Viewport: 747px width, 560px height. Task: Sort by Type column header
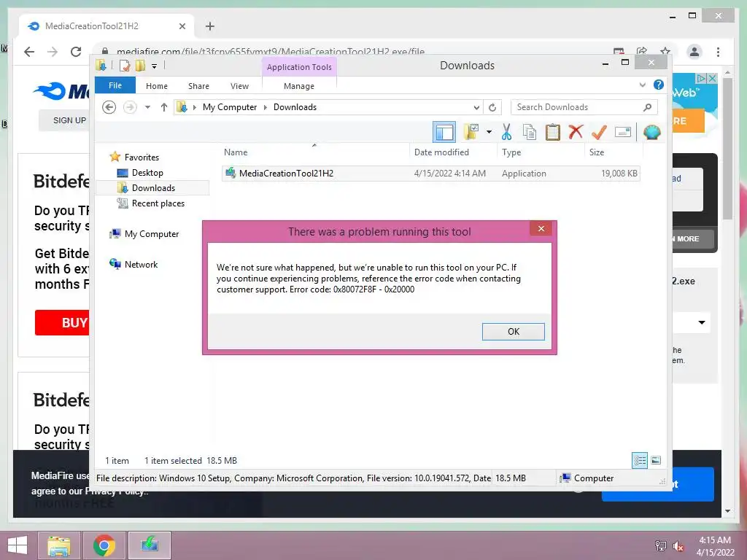click(x=541, y=152)
